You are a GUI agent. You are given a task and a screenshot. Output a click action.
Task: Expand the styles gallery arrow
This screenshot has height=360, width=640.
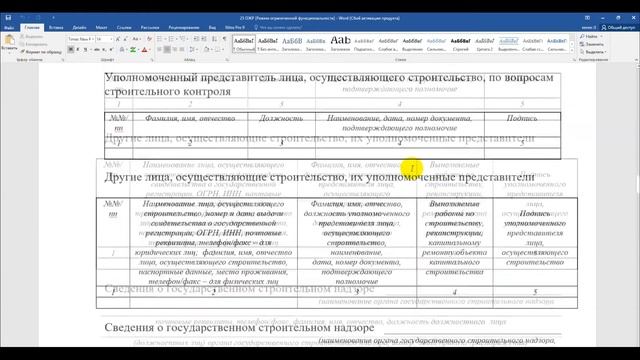[x=572, y=49]
